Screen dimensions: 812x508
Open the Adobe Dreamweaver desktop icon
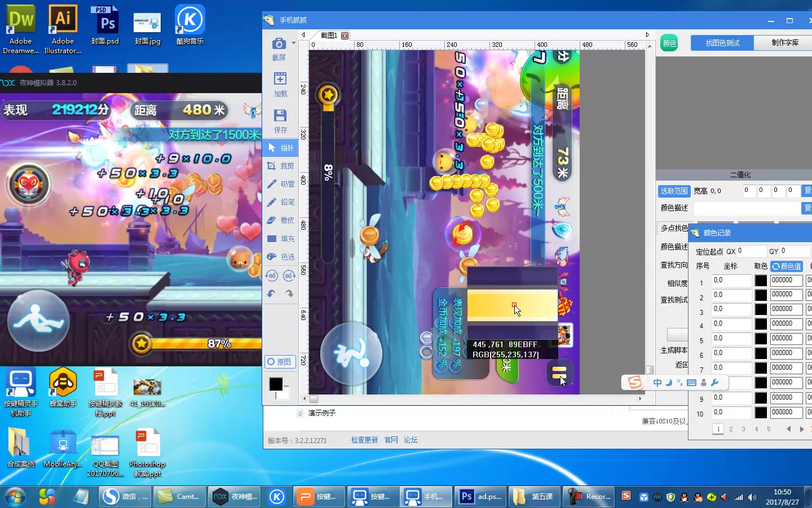[21, 29]
